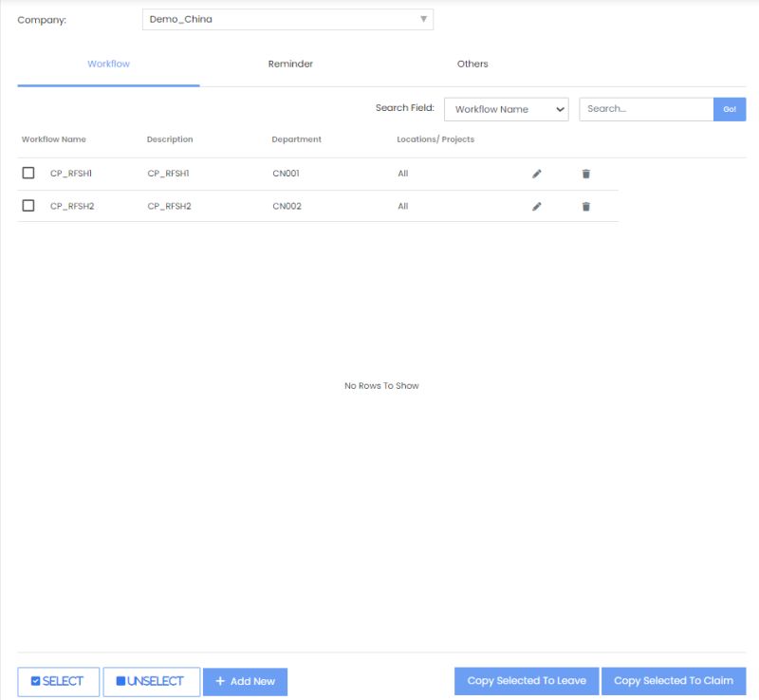
Task: Tick the checkbox for CP_RFSH1 row
Action: [28, 173]
